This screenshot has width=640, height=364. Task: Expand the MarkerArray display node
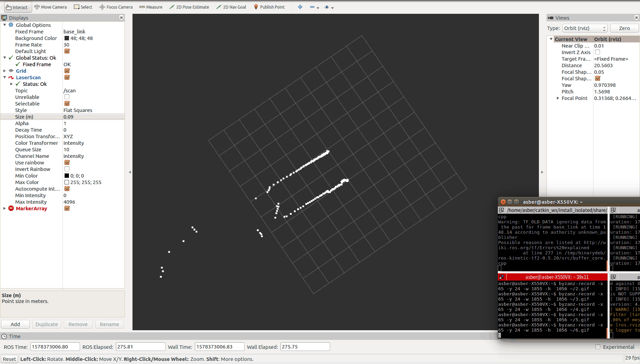[x=4, y=208]
